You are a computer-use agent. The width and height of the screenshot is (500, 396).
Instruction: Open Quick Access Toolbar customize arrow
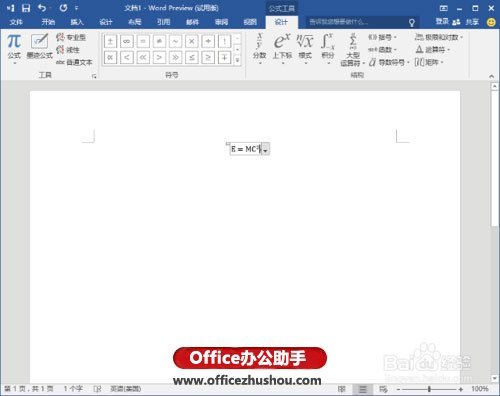pos(76,8)
